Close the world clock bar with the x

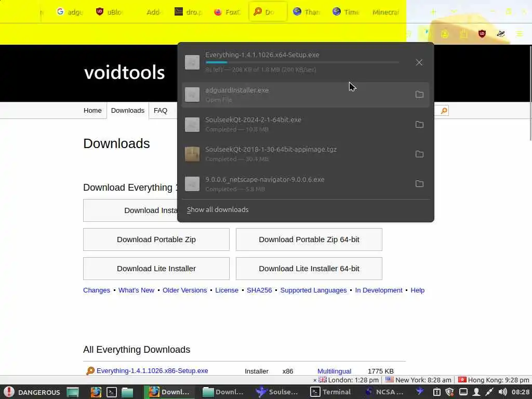point(314,380)
